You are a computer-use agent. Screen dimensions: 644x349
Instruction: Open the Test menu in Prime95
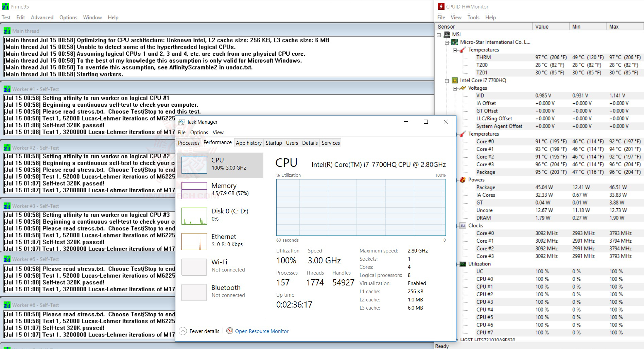click(6, 17)
